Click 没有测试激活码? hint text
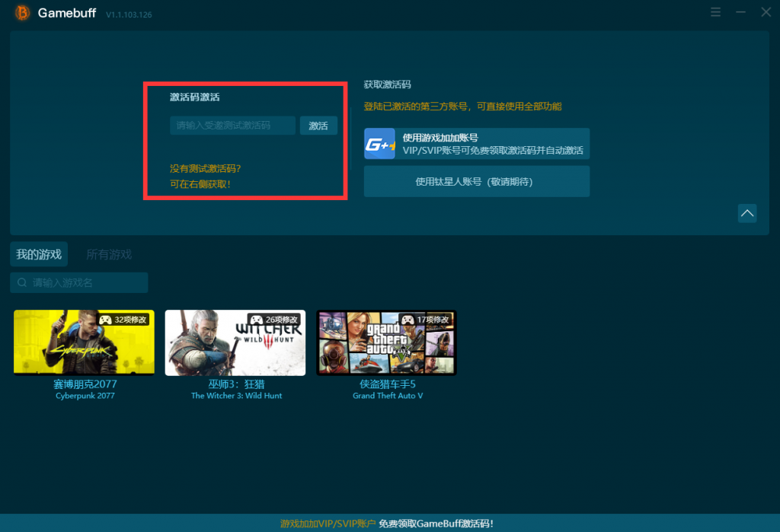The height and width of the screenshot is (532, 780). [206, 168]
